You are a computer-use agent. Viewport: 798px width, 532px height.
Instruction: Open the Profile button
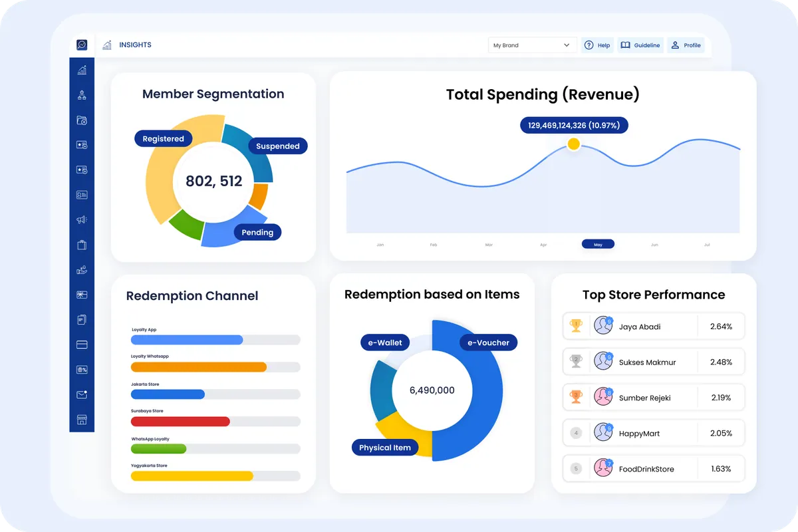tap(686, 45)
